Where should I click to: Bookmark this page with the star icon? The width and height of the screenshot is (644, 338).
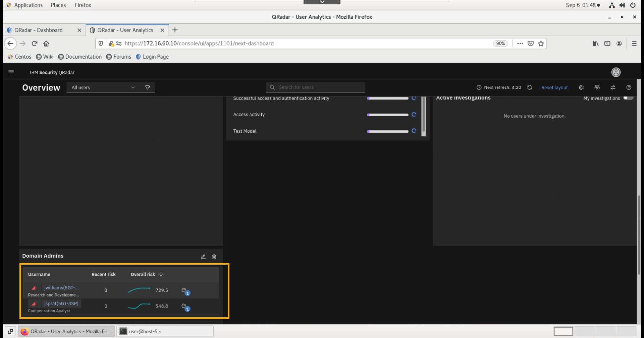click(541, 44)
